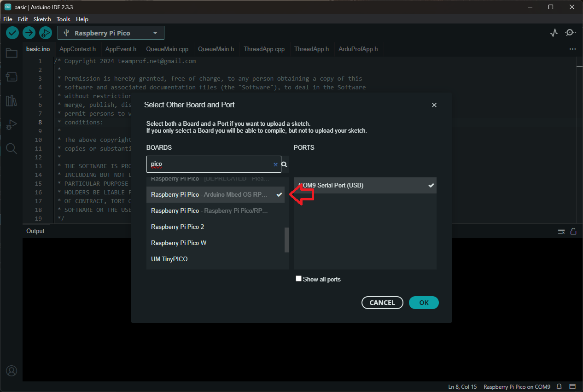
Task: Click the CANCEL button
Action: 382,303
